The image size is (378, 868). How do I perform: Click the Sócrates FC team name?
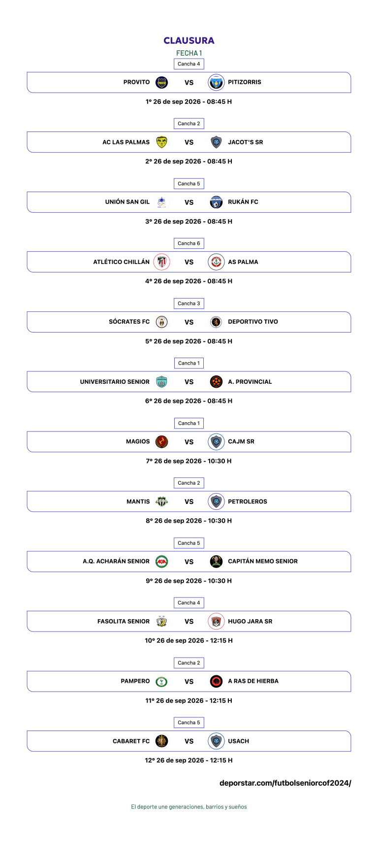click(x=129, y=322)
